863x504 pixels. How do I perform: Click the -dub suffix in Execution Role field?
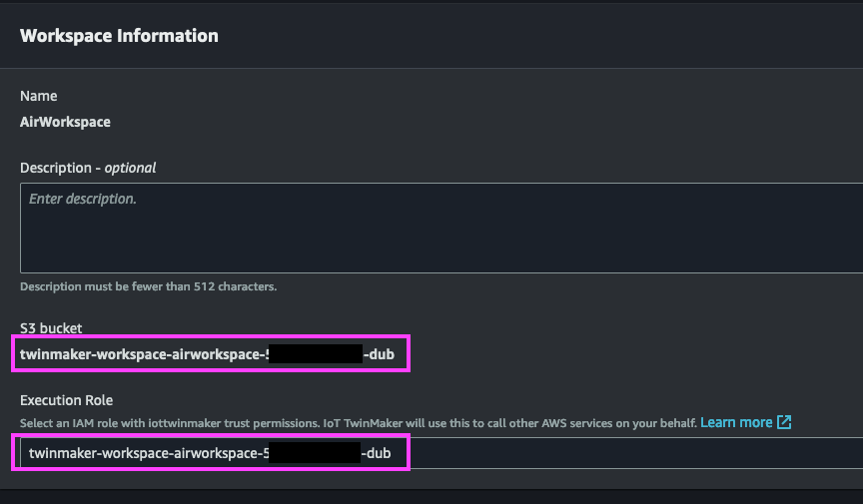coord(376,453)
